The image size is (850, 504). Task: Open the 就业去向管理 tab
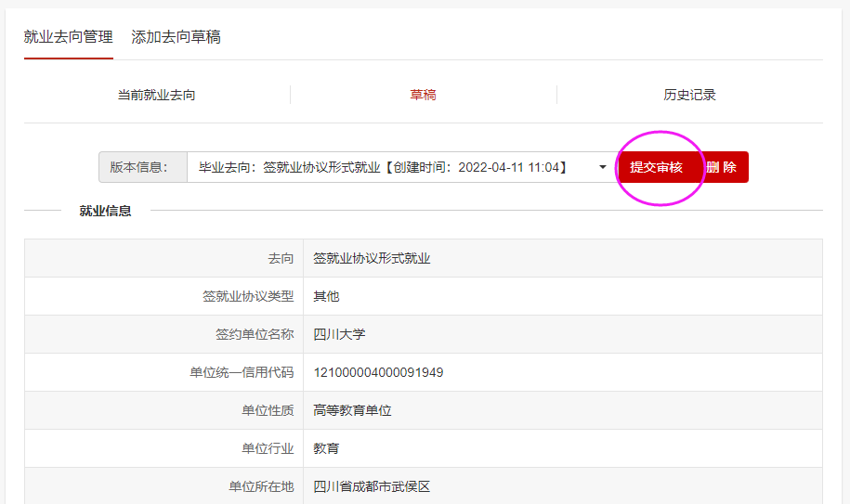coord(69,37)
